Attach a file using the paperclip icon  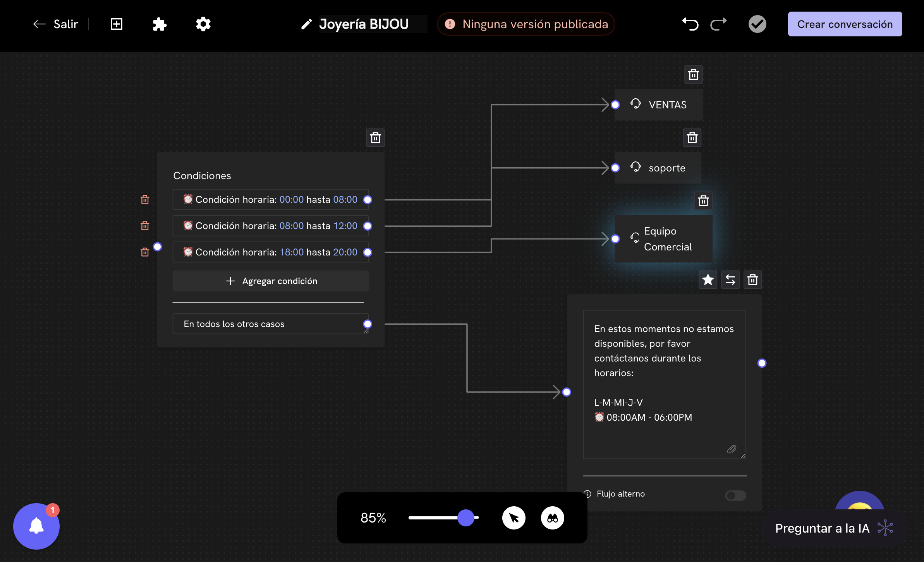(731, 449)
